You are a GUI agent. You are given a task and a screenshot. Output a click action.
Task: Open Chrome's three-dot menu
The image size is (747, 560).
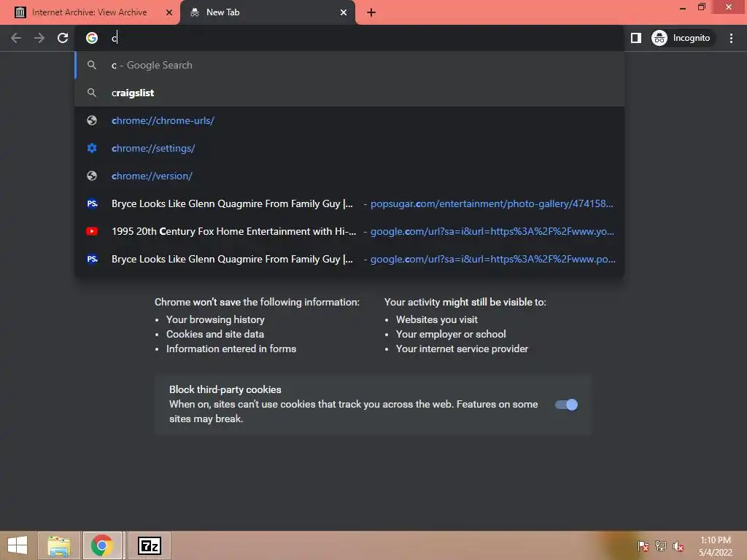pos(731,38)
